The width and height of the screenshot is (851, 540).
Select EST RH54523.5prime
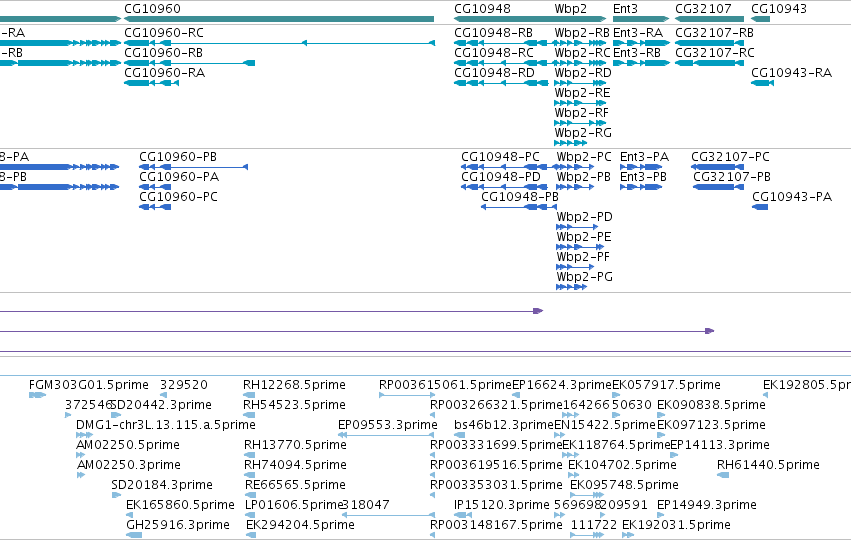[295, 405]
